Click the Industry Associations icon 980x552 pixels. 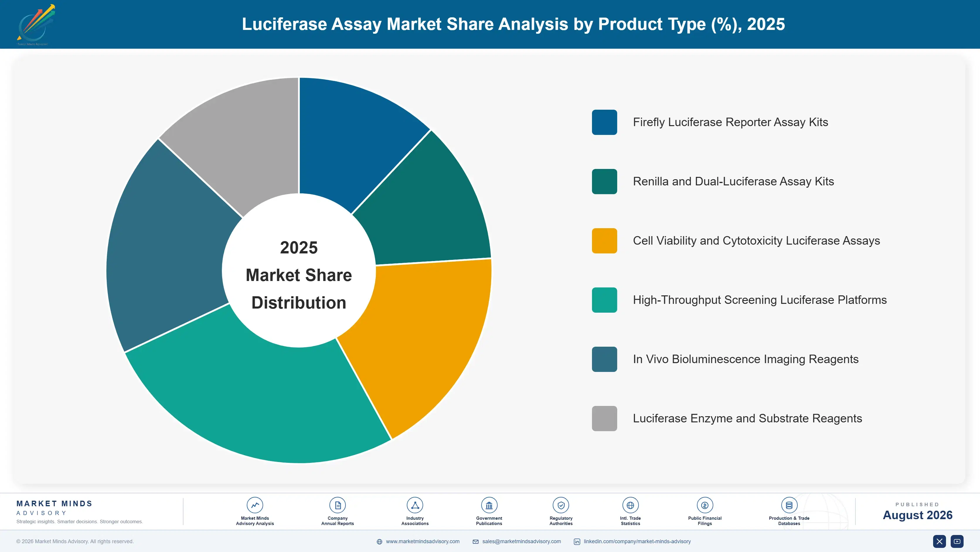[x=415, y=505]
